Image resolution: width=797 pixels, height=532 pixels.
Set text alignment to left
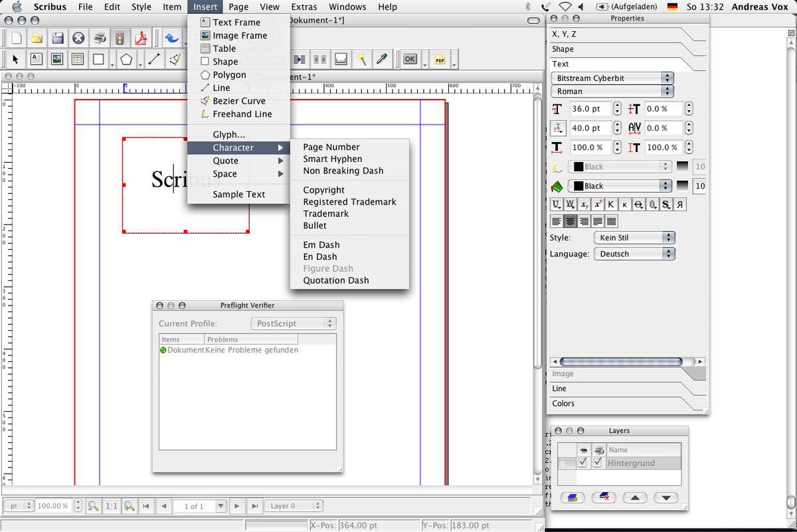tap(556, 221)
